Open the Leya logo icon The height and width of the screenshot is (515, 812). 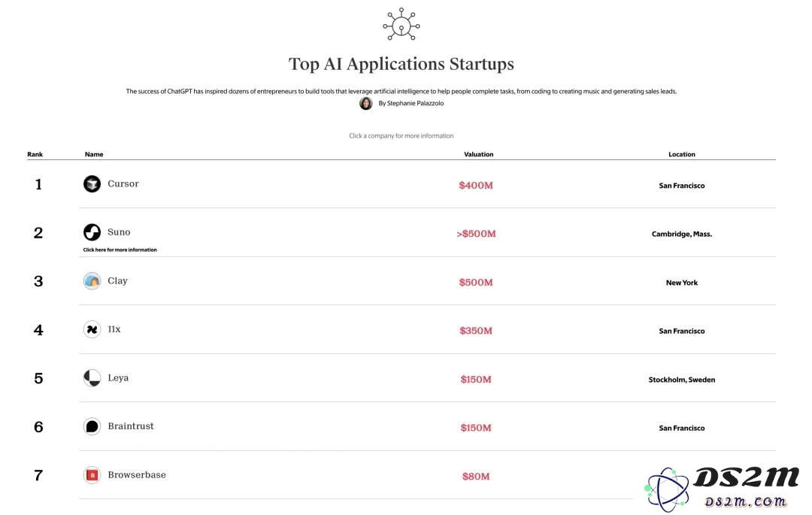92,378
